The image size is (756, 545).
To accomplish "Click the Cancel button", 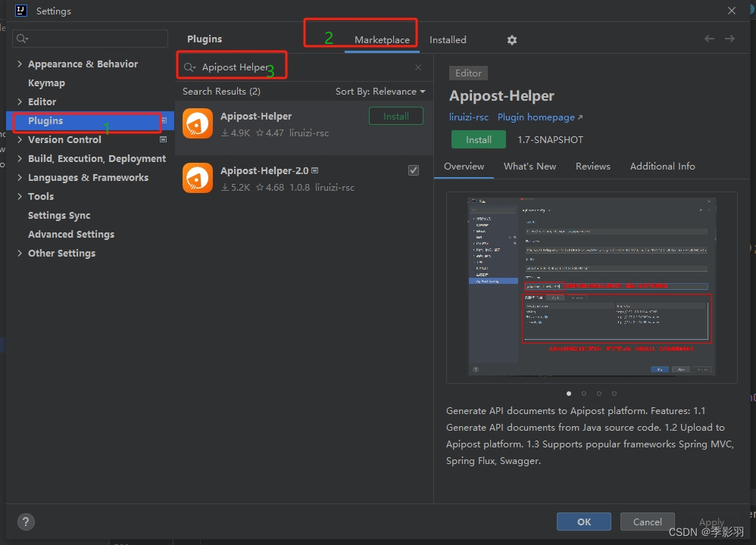I will point(647,522).
